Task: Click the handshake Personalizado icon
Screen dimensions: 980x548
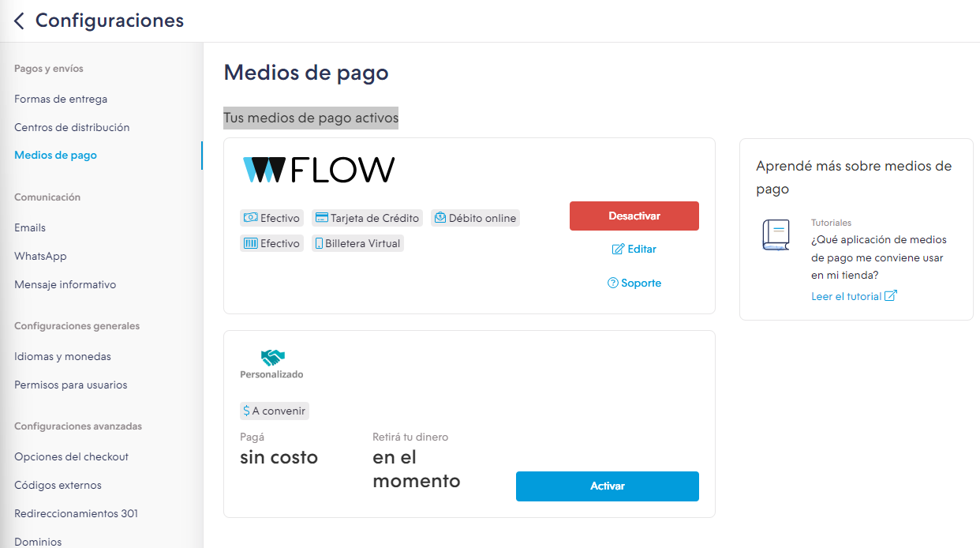Action: point(273,358)
